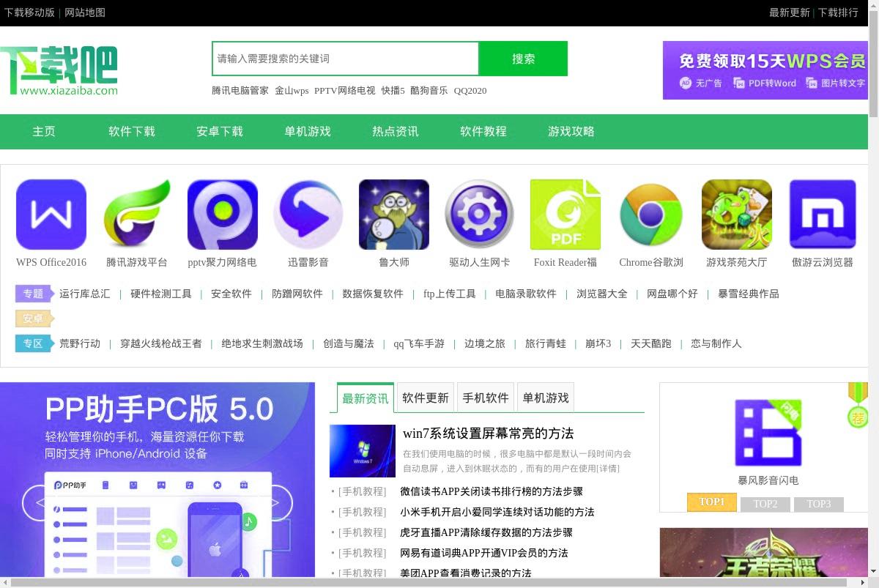Open the 荒野行动 game zone link
Viewport: 879px width, 588px height.
(80, 343)
